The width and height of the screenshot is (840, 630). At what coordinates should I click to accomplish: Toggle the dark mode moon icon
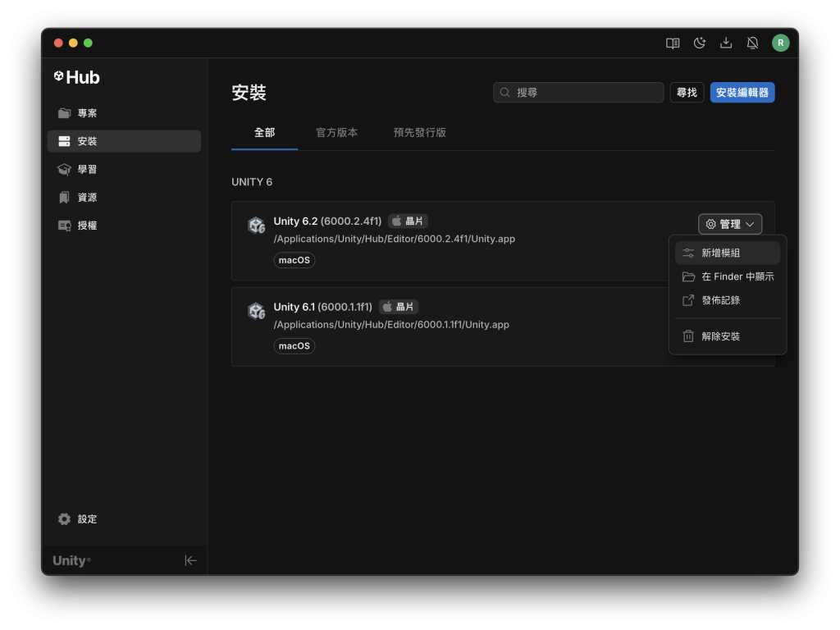(x=699, y=43)
